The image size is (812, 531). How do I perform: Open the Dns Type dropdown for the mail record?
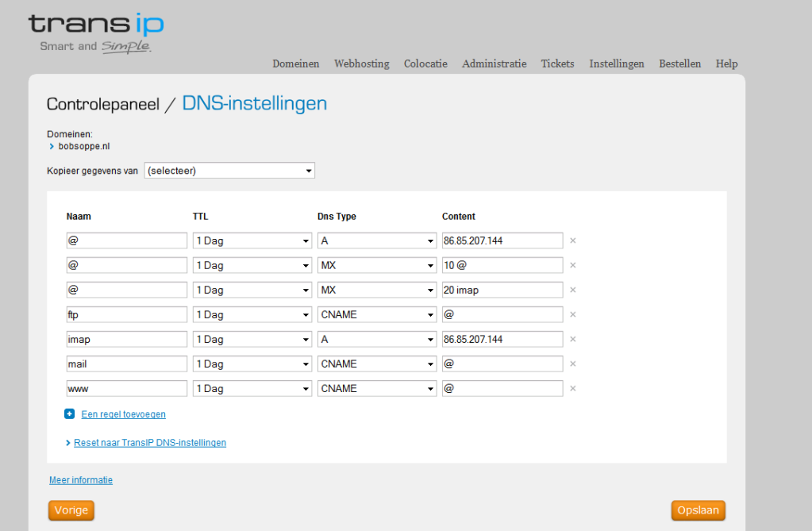pyautogui.click(x=376, y=364)
